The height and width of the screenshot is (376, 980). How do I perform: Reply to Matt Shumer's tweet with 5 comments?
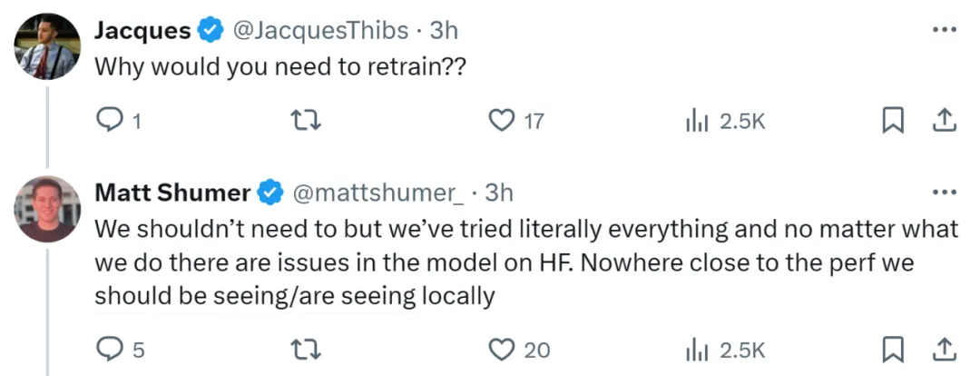(x=110, y=350)
